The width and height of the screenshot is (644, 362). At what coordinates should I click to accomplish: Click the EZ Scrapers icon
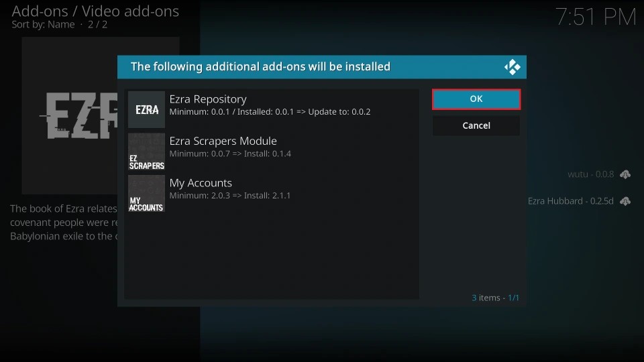[x=147, y=152]
